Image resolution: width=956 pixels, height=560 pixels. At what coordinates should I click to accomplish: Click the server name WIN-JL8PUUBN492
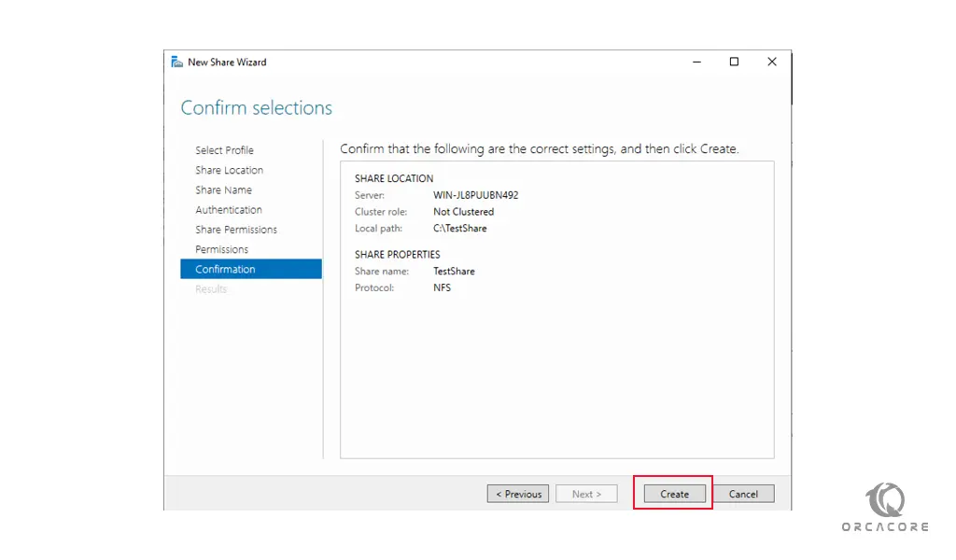tap(475, 195)
